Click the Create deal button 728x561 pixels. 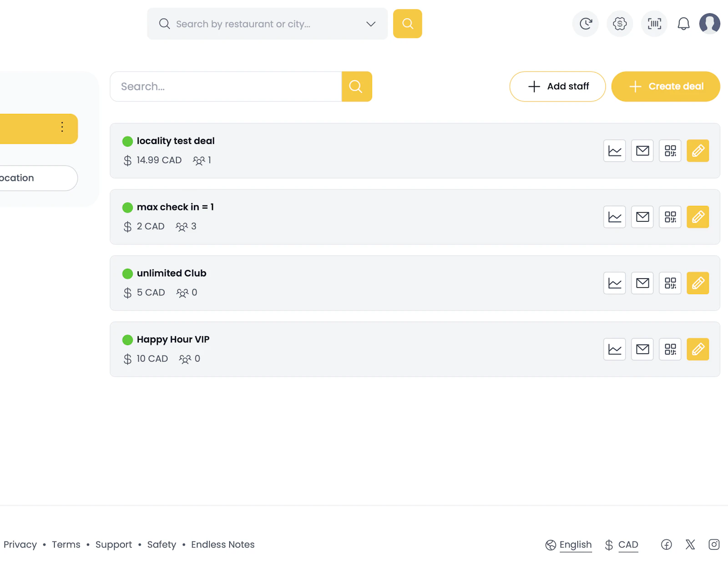point(666,87)
